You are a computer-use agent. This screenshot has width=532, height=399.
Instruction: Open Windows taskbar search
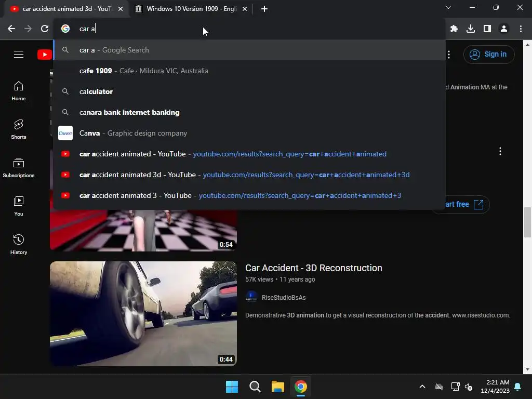click(255, 387)
